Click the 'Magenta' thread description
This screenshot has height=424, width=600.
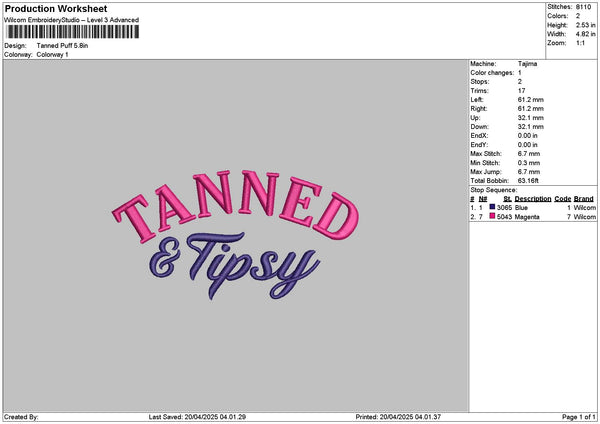tap(527, 217)
